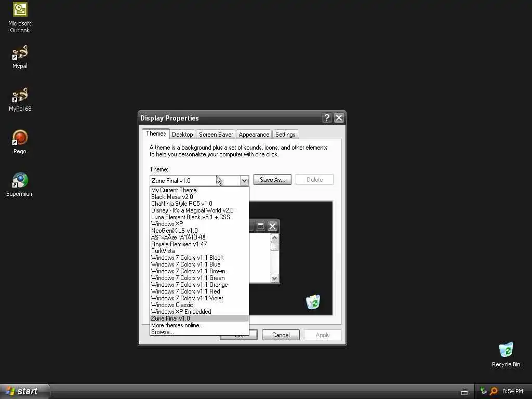This screenshot has height=399, width=532.
Task: Select the Mypal desktop shortcut
Action: pos(20,57)
